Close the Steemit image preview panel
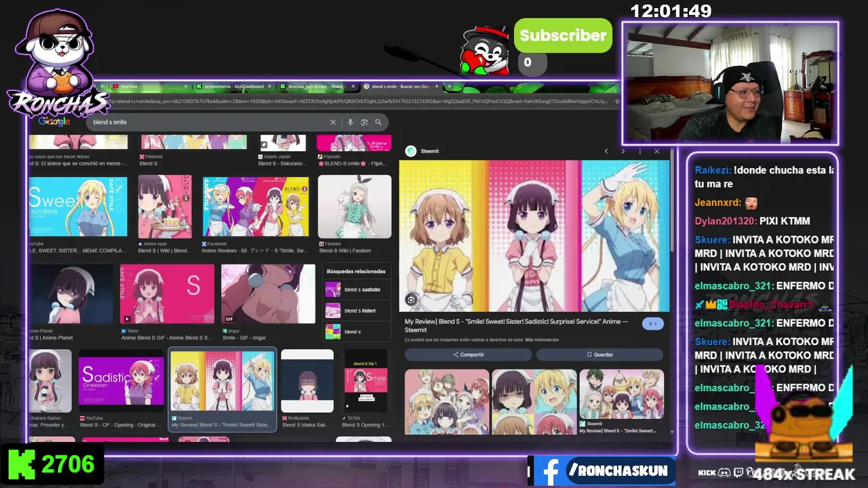The height and width of the screenshot is (488, 868). 656,151
